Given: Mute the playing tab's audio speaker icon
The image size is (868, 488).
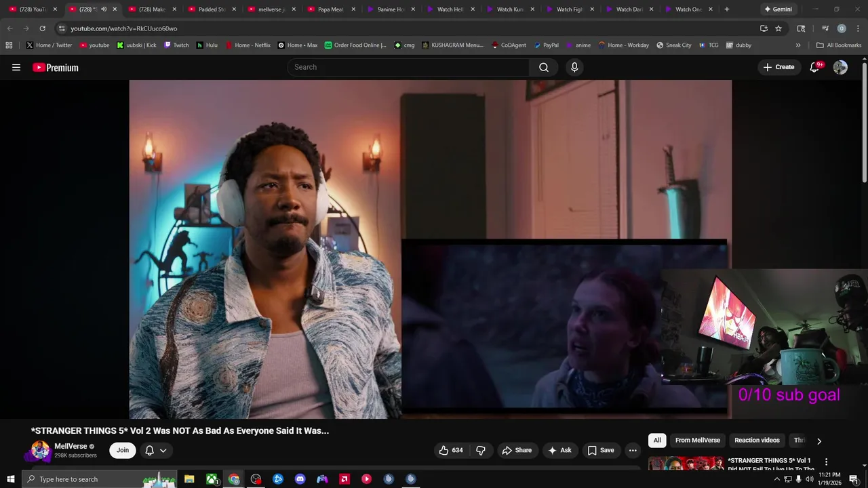Looking at the screenshot, I should coord(104,9).
